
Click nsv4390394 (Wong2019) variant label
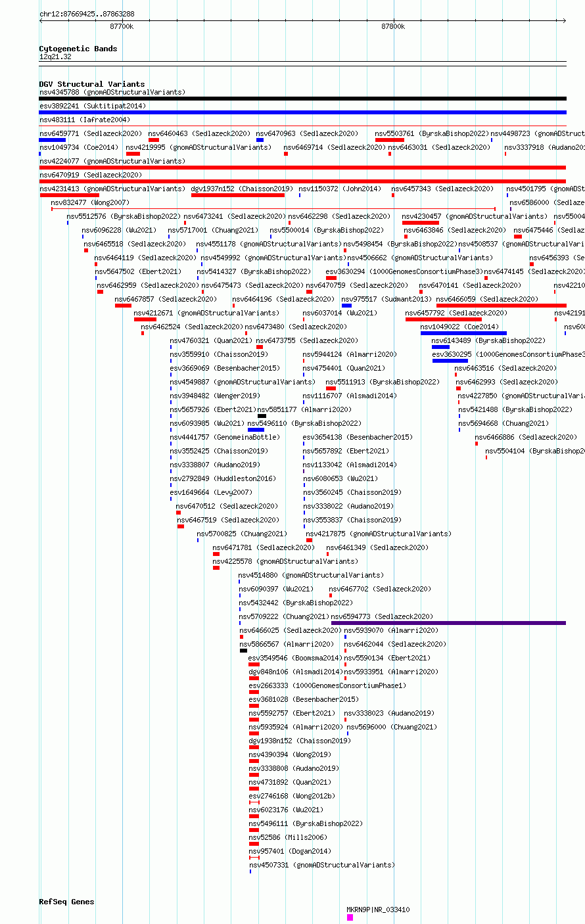pyautogui.click(x=290, y=754)
